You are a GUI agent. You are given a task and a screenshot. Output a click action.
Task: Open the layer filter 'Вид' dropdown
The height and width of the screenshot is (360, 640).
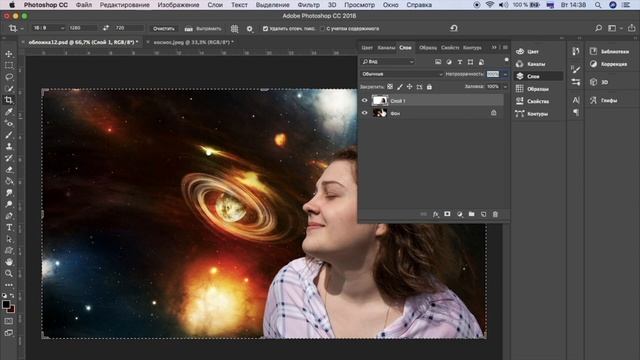pyautogui.click(x=388, y=62)
